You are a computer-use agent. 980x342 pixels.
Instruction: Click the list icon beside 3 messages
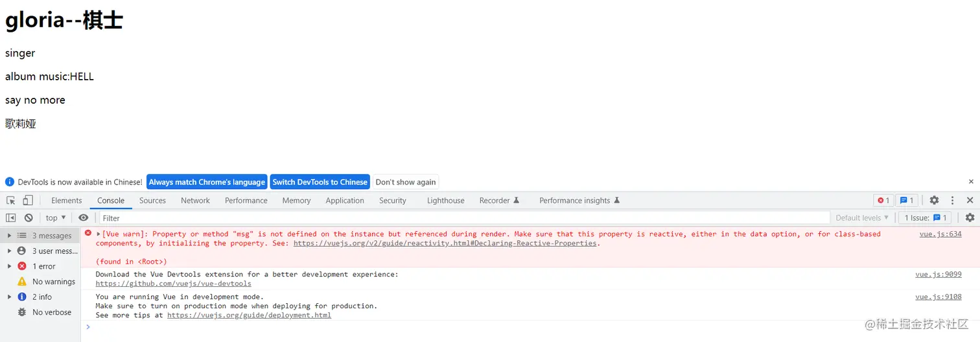(x=22, y=236)
